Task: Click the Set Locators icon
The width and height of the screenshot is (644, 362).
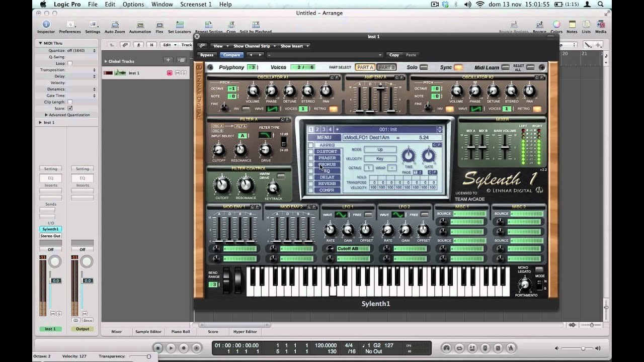Action: coord(180,25)
